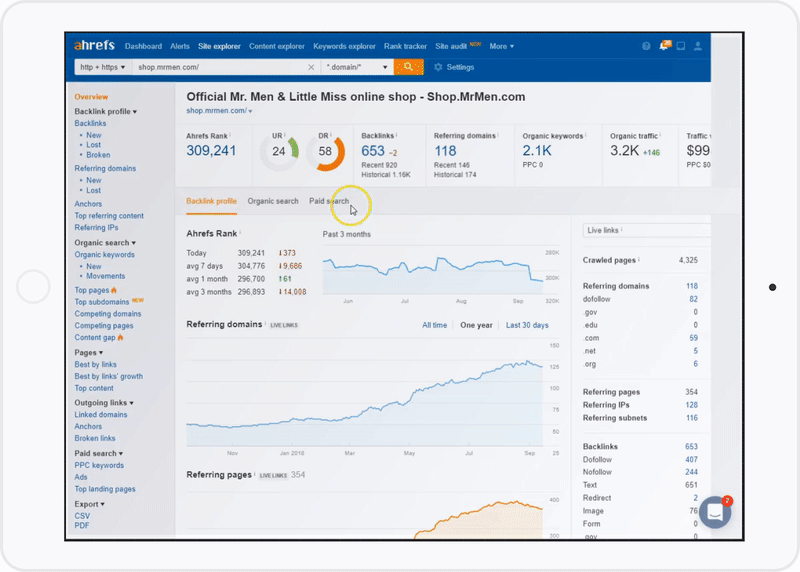Open Movements under Organic keywords
The height and width of the screenshot is (572, 800).
click(105, 276)
